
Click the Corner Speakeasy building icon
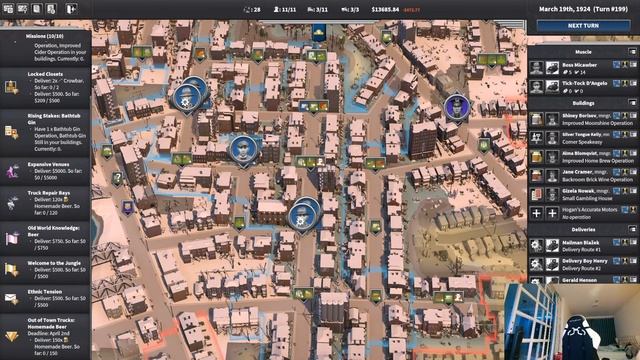tap(536, 138)
